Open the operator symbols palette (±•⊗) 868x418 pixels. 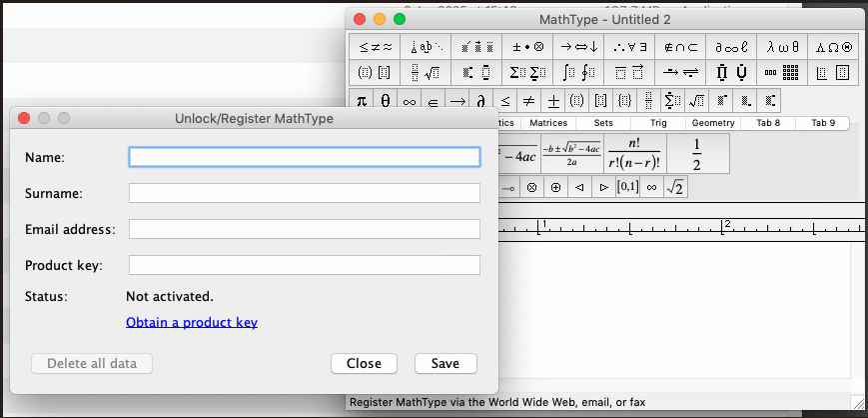coord(527,47)
